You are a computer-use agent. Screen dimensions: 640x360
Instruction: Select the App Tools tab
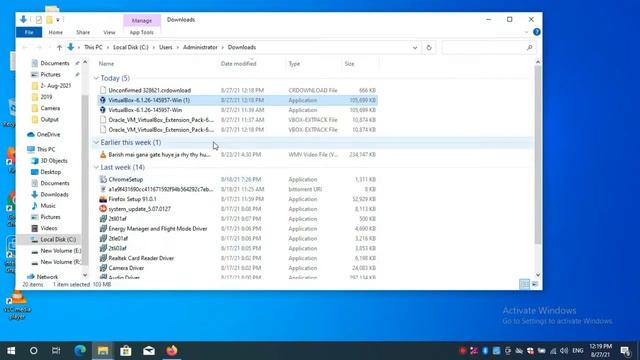click(142, 32)
